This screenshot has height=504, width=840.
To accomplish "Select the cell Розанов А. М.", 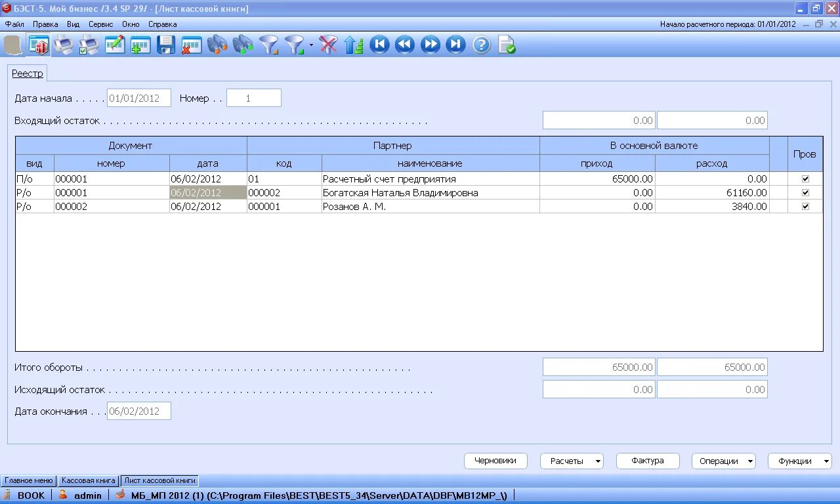I will tap(430, 206).
